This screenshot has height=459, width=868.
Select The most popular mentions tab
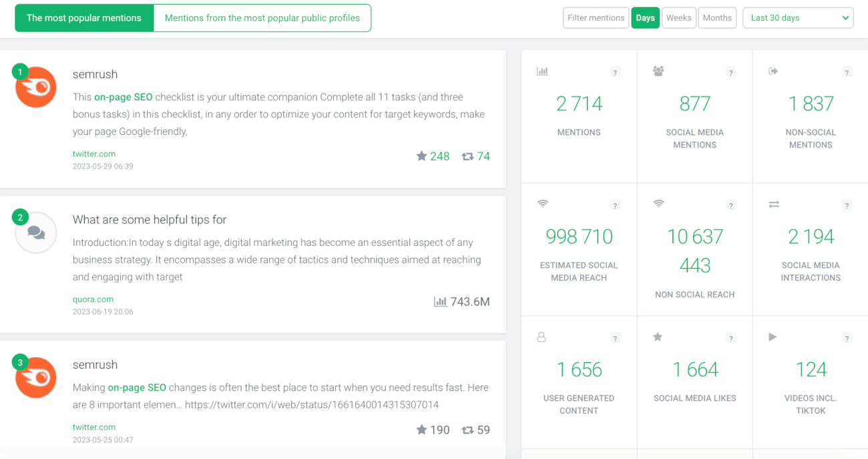pos(83,18)
